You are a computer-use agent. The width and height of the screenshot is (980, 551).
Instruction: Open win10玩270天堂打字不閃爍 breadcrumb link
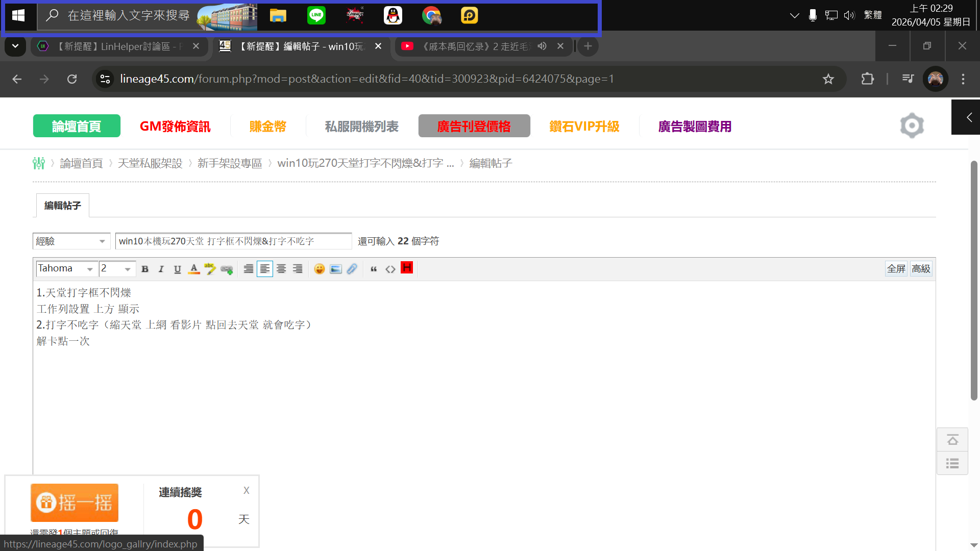(x=365, y=163)
